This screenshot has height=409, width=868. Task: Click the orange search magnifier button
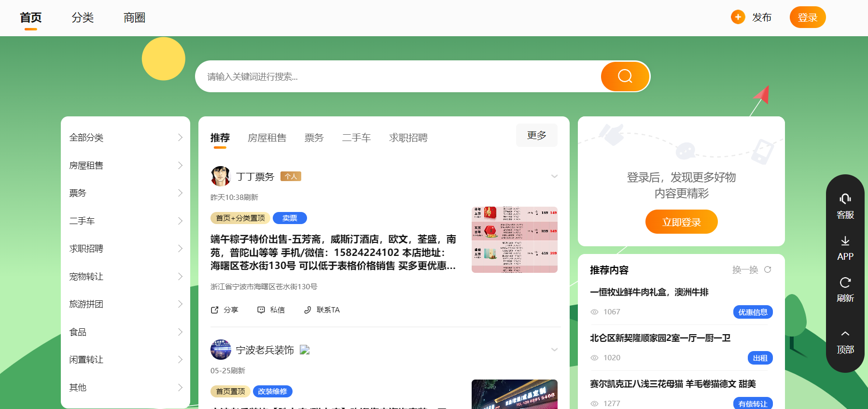(625, 76)
